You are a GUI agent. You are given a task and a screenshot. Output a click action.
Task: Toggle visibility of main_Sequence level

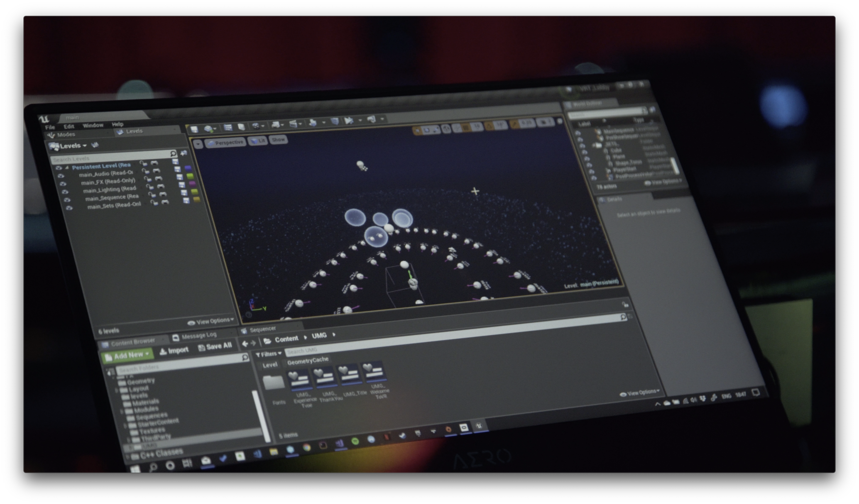(67, 200)
